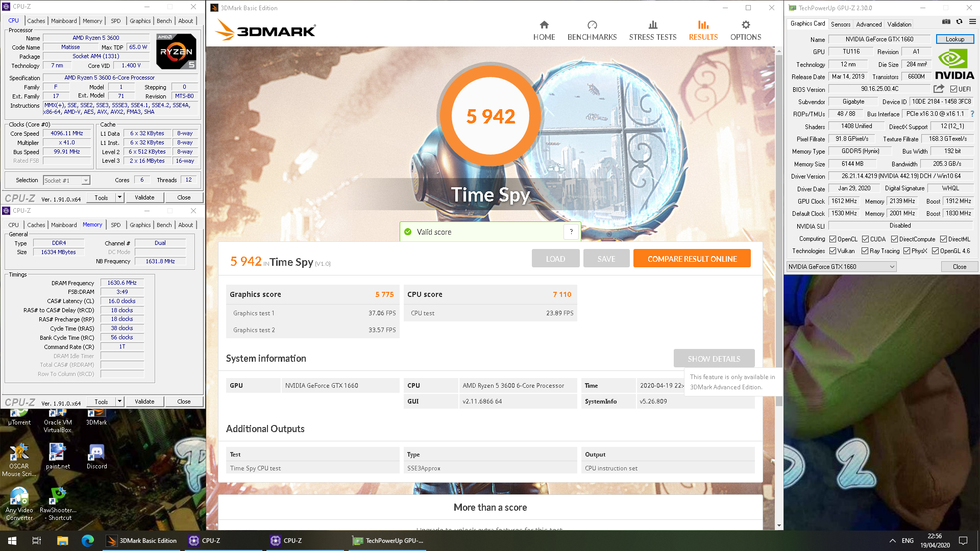Open File Explorer from the taskbar

point(62,541)
